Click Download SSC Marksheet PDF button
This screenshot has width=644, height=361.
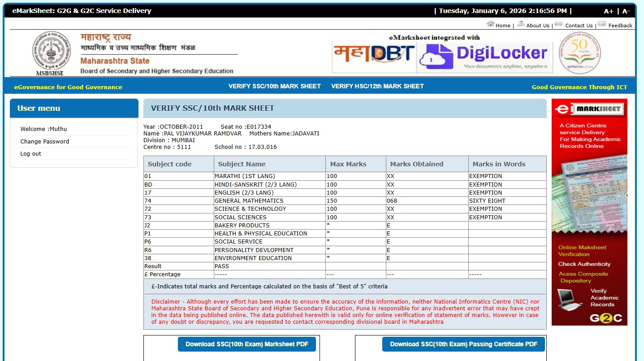tap(247, 344)
